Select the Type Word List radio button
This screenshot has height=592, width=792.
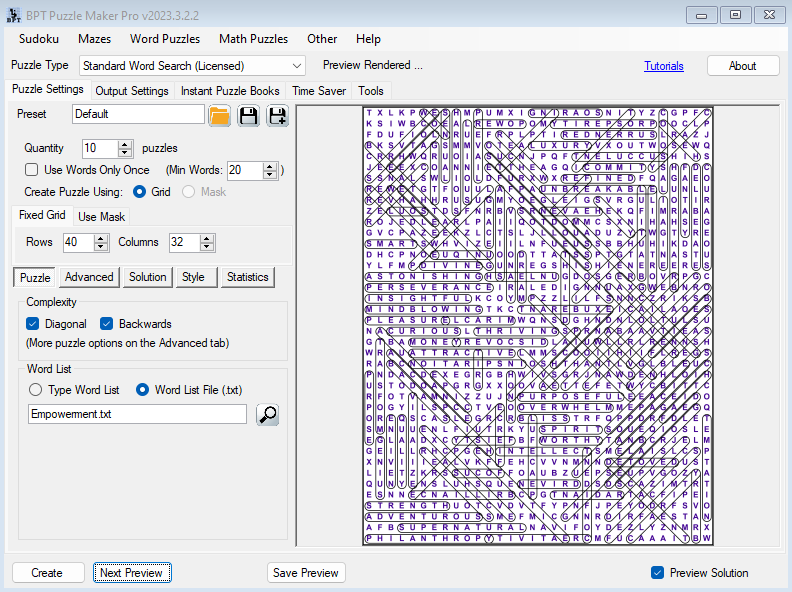point(36,390)
